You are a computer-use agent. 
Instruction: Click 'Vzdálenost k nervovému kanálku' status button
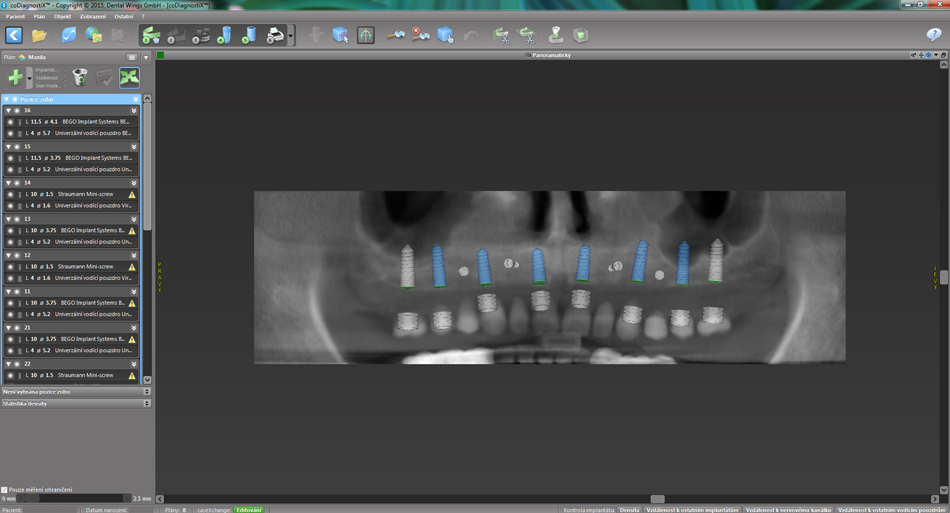pos(788,509)
